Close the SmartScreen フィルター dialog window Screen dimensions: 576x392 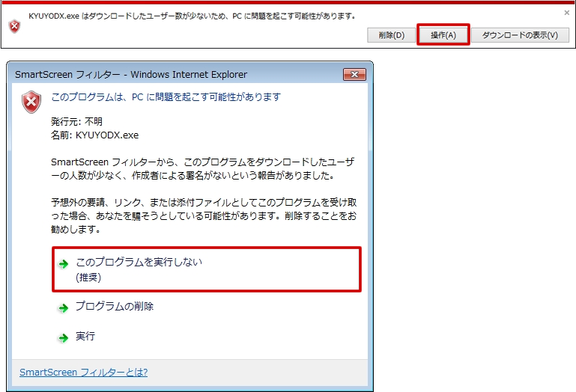pos(354,75)
